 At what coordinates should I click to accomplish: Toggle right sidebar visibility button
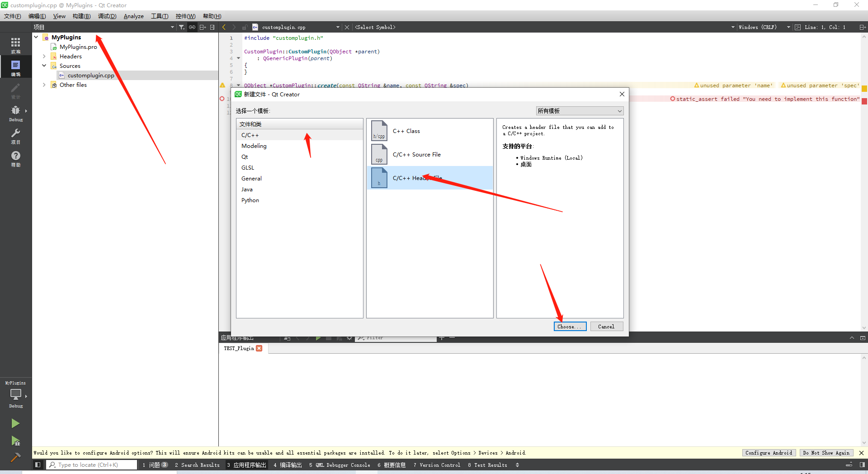pyautogui.click(x=862, y=465)
